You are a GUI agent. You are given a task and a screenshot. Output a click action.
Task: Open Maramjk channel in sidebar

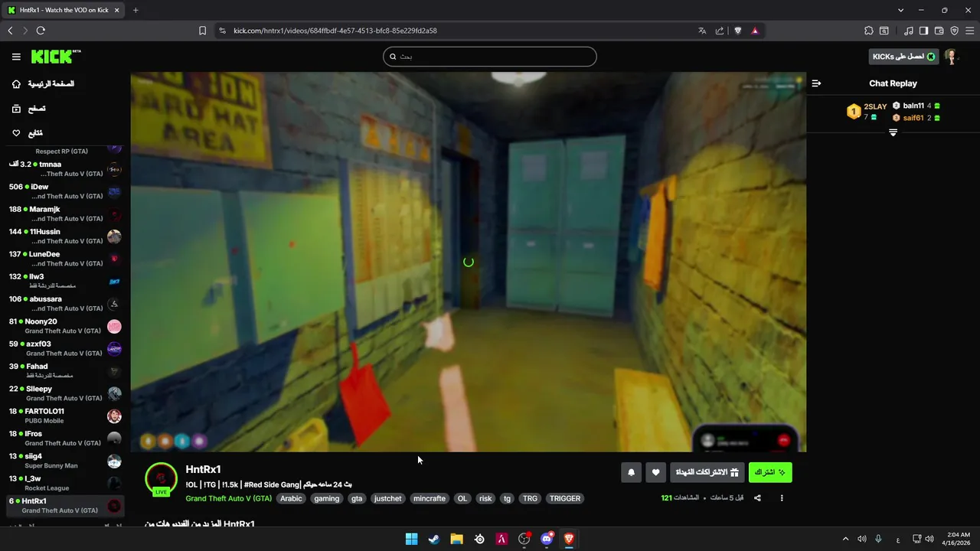click(65, 214)
